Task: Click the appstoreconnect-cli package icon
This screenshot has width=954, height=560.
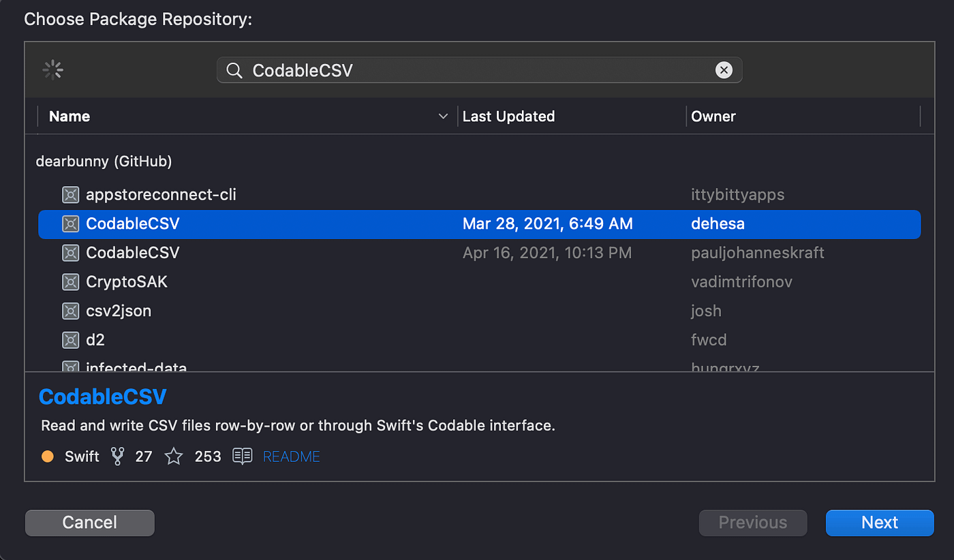Action: 70,195
